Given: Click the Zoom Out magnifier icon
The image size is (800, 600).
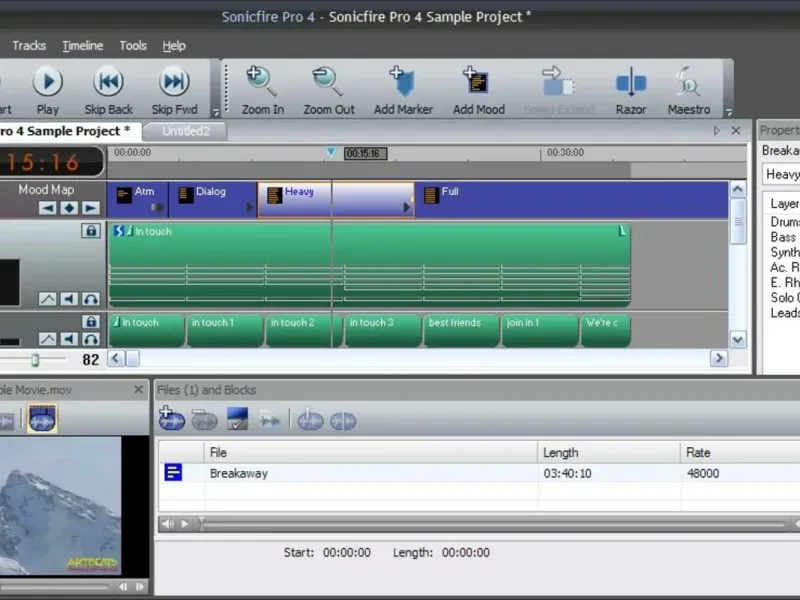Looking at the screenshot, I should click(328, 84).
